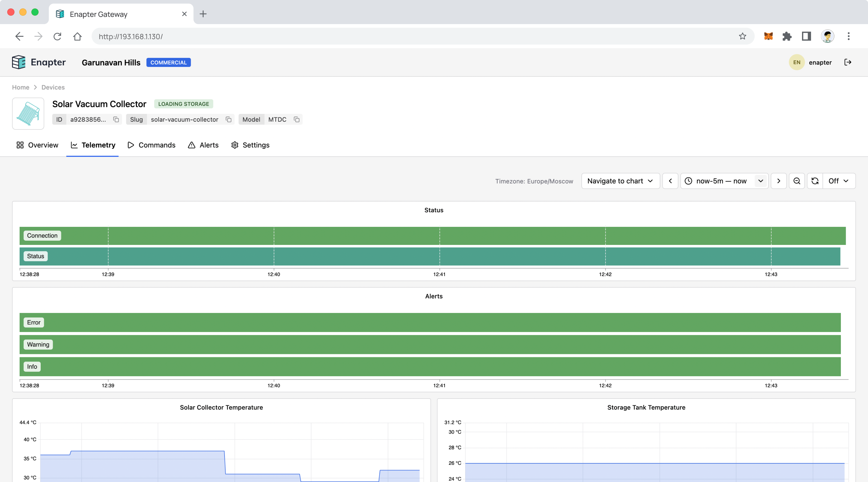Click the logout icon next to enapter
Viewport: 868px width, 482px height.
point(848,62)
